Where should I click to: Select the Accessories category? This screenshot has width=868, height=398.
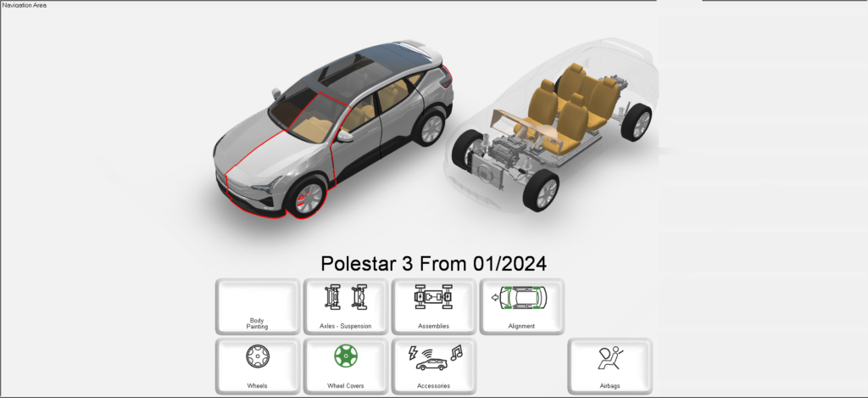pyautogui.click(x=433, y=366)
